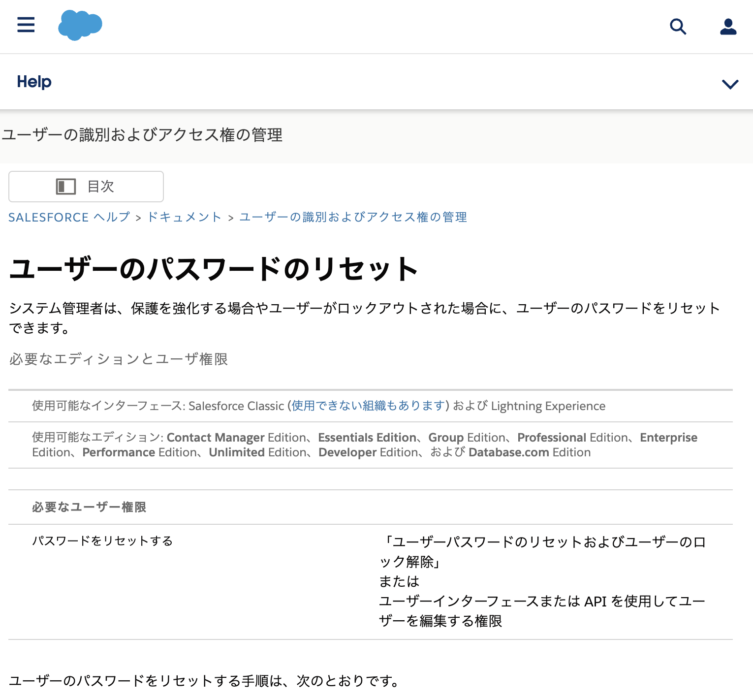Click the Database.com Edition text
This screenshot has width=753, height=700.
[530, 452]
